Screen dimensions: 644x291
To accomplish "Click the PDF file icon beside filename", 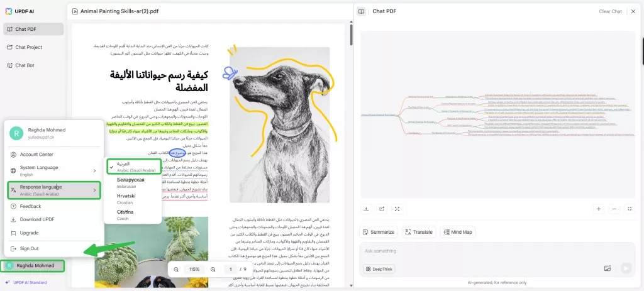I will pos(75,11).
